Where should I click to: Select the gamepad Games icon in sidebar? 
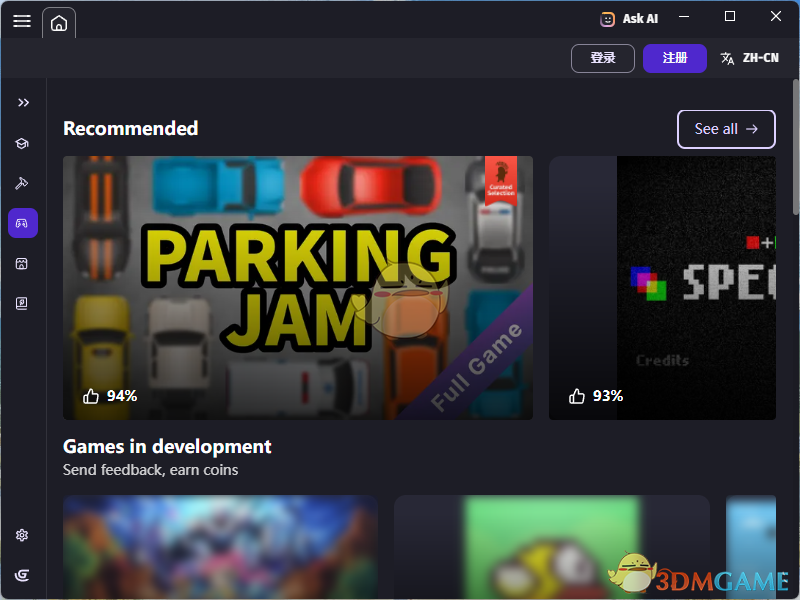tap(22, 223)
